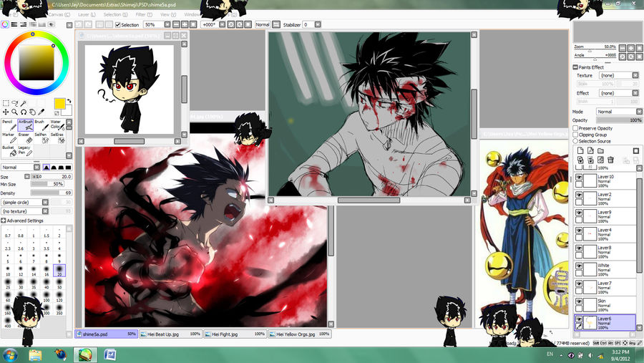
Task: Pick the eyedropper color picker tool
Action: point(41,112)
